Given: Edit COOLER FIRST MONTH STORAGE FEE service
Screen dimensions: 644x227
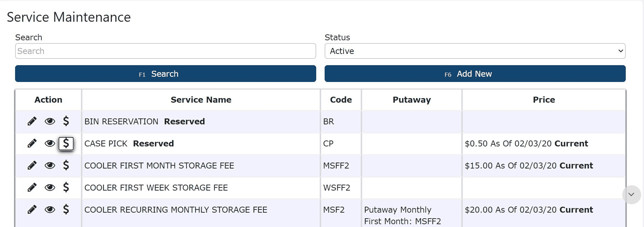Looking at the screenshot, I should [32, 165].
